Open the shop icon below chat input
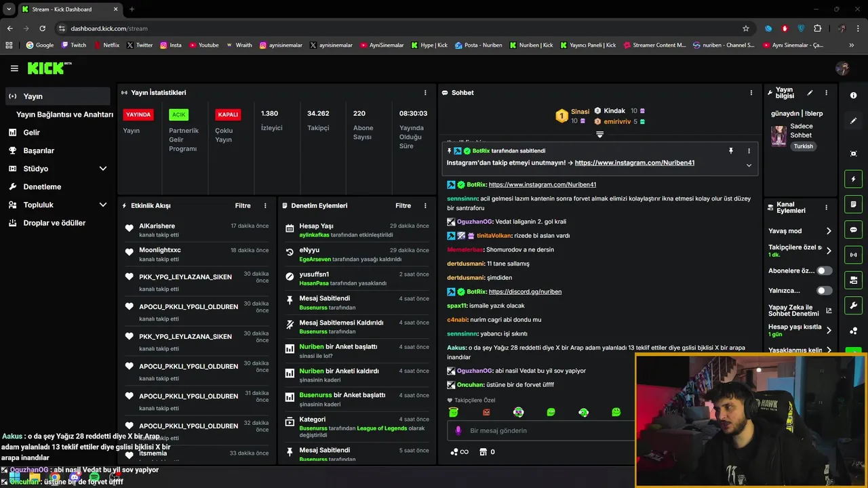Screen dimensions: 868x488 click(483, 452)
